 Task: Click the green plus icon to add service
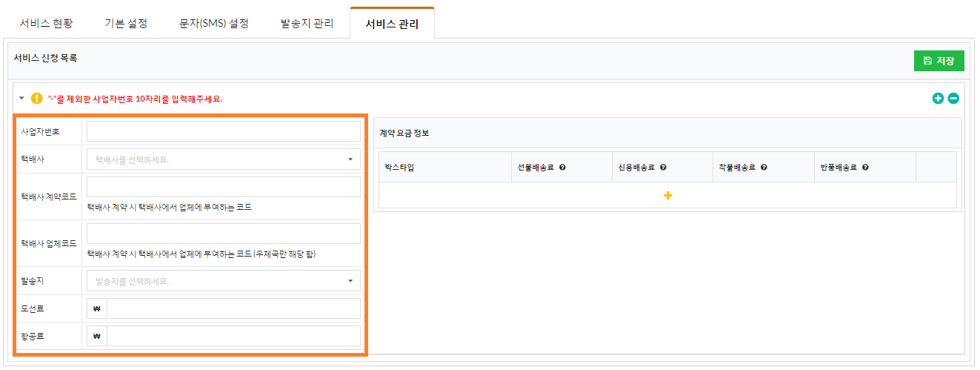pyautogui.click(x=938, y=98)
